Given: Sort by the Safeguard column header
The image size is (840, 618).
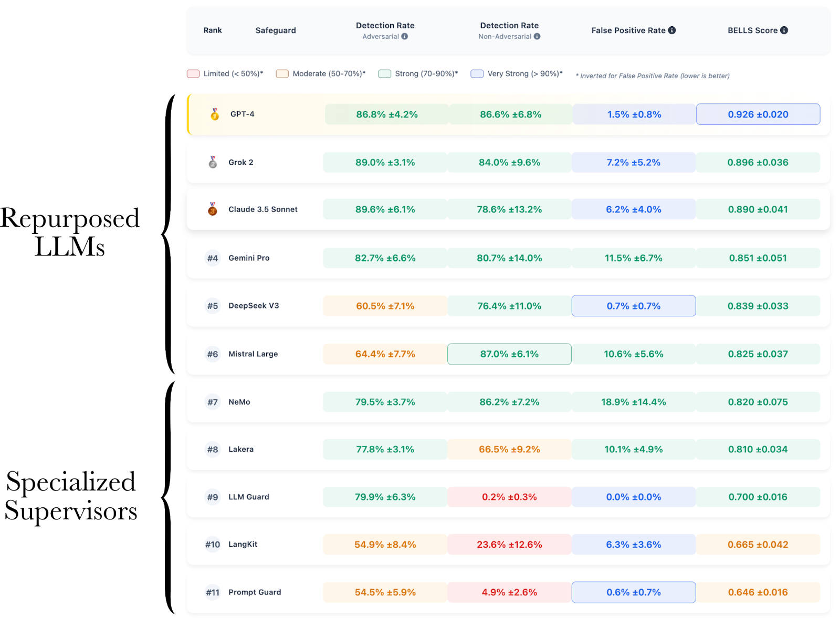Looking at the screenshot, I should pyautogui.click(x=276, y=30).
